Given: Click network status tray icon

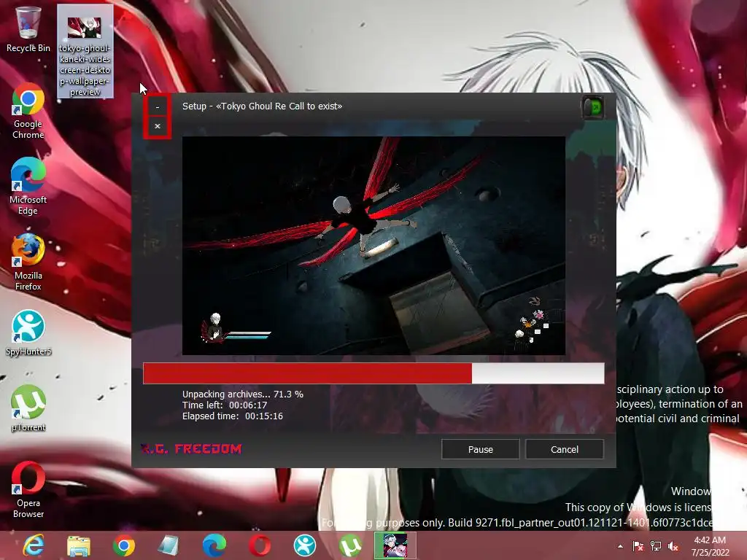Looking at the screenshot, I should point(656,546).
